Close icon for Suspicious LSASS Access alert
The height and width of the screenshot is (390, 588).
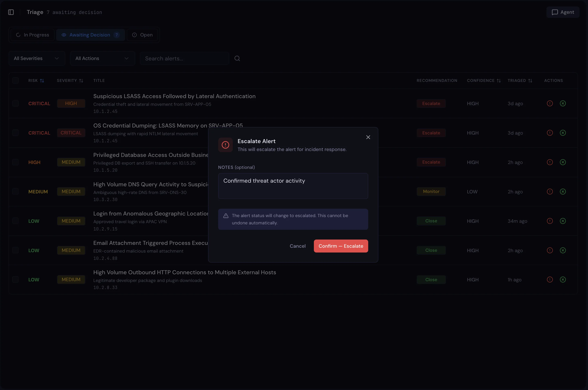(x=563, y=103)
